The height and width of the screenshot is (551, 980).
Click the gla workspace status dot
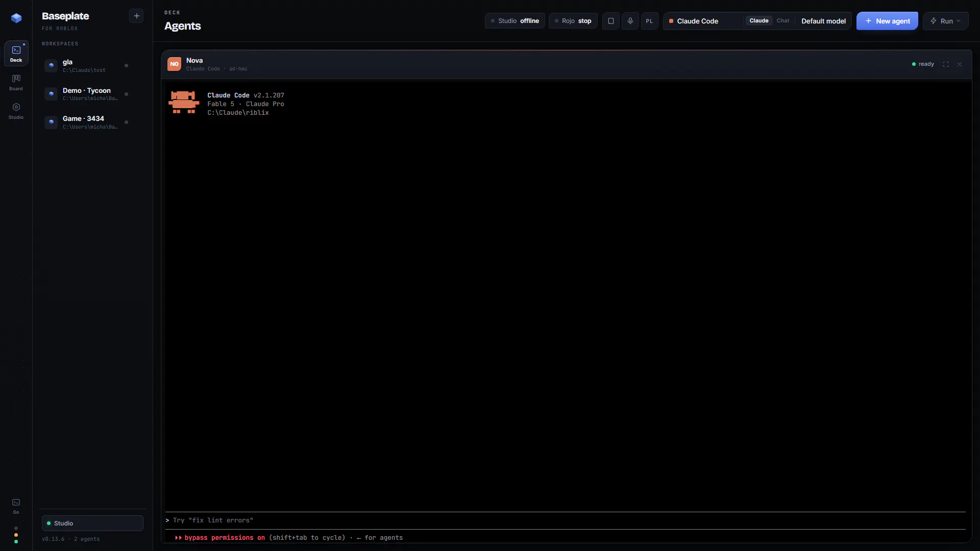127,66
